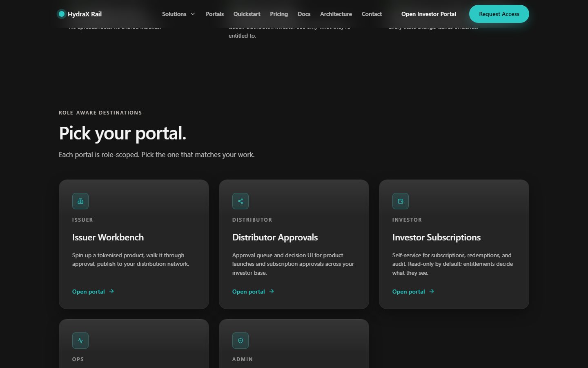Open portal for Issuer Workbench
588x368 pixels.
pos(93,292)
